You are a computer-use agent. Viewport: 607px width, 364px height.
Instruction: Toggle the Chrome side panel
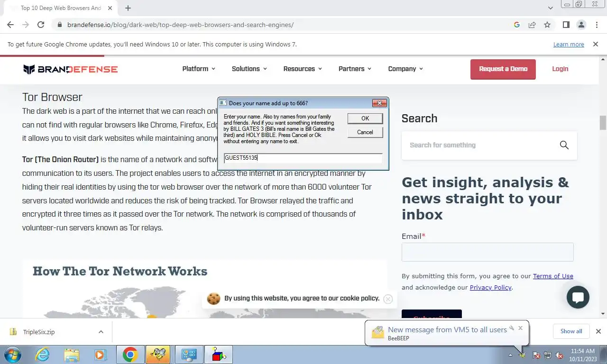(566, 25)
